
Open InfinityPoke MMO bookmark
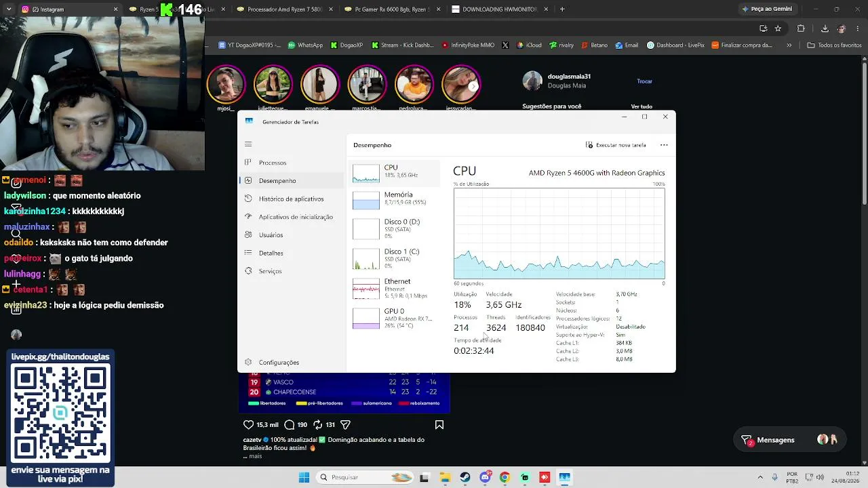[x=468, y=45]
